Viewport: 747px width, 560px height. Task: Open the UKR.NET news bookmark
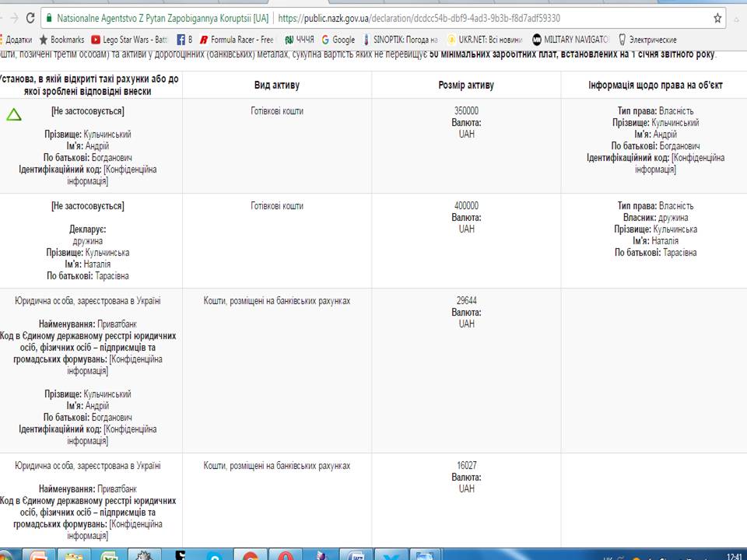pos(484,40)
